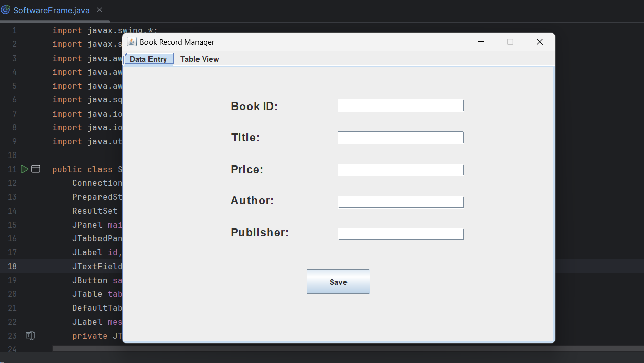Click the SoftwareFrame.java class file icon
This screenshot has height=363, width=644.
pos(6,10)
